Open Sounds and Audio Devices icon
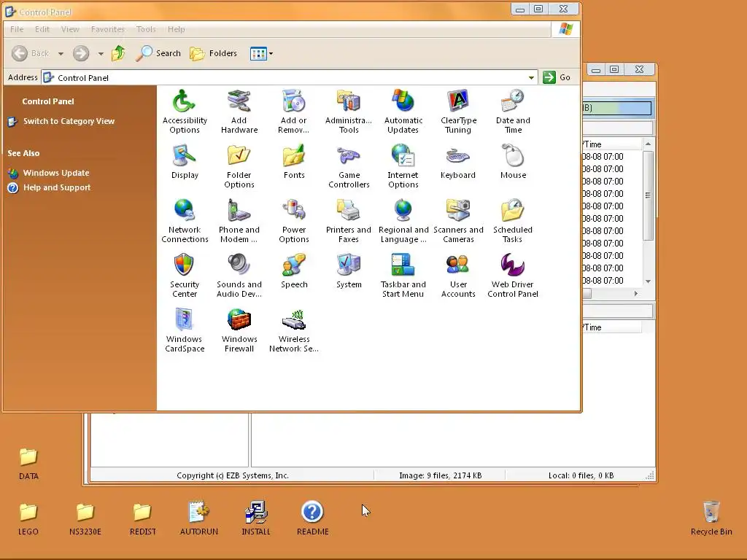The height and width of the screenshot is (560, 747). (239, 276)
